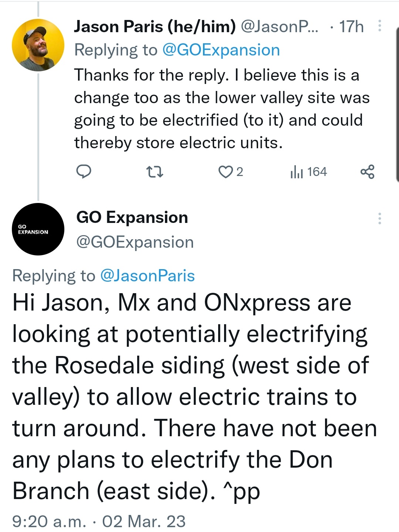The height and width of the screenshot is (532, 399).
Task: Open more options on Jason Paris's tweet
Action: tap(379, 26)
